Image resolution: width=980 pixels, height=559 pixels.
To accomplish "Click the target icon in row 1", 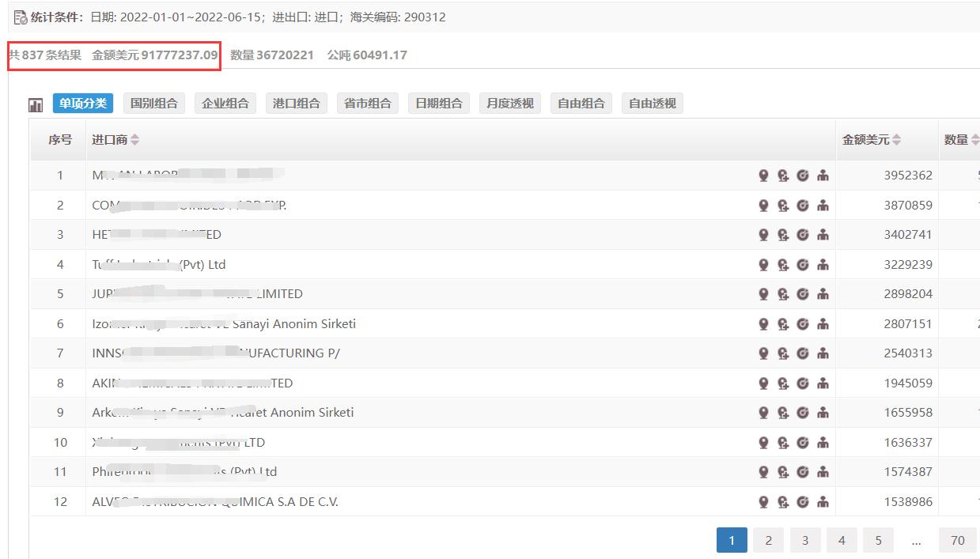I will tap(803, 176).
